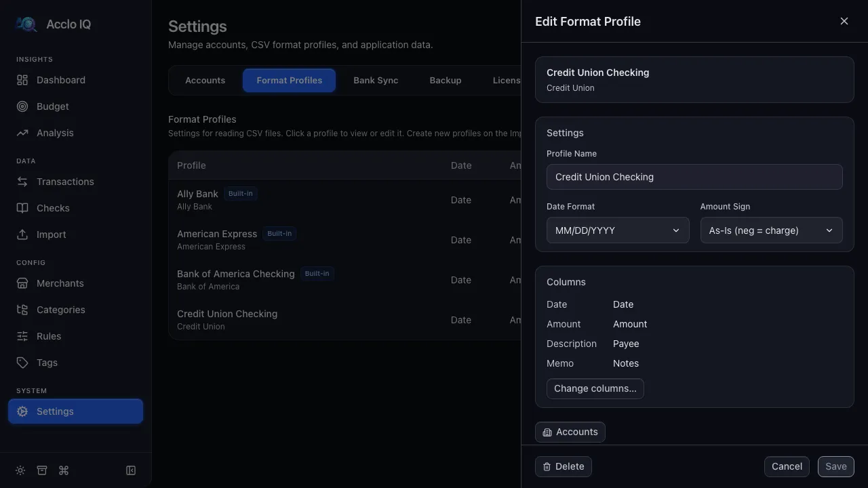Switch to the Accounts tab
This screenshot has width=868, height=488.
coord(205,80)
